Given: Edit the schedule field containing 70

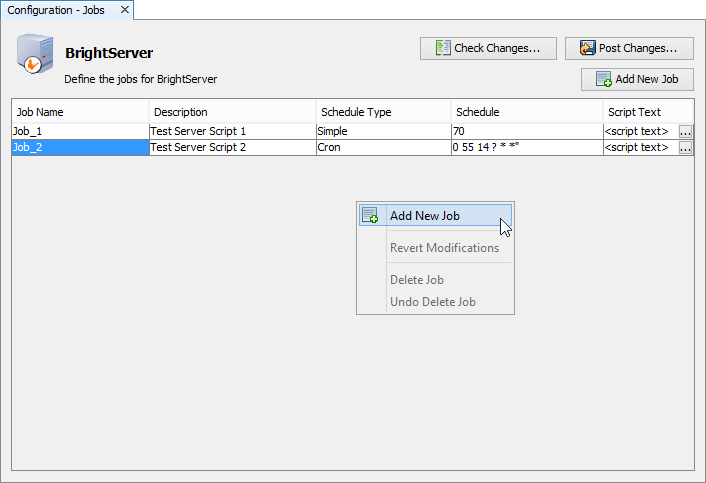Looking at the screenshot, I should (x=526, y=132).
